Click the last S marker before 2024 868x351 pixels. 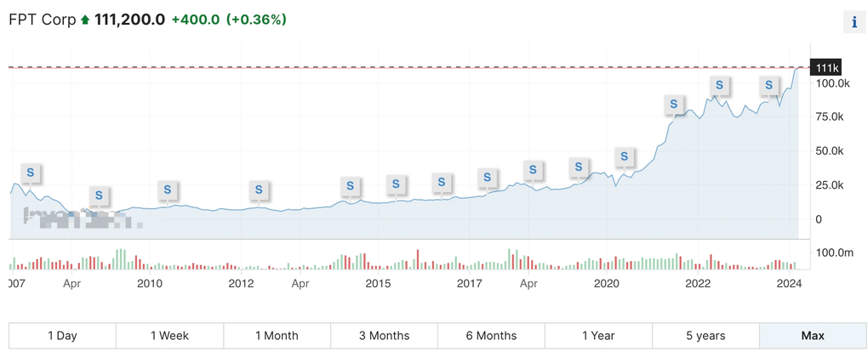coord(769,85)
